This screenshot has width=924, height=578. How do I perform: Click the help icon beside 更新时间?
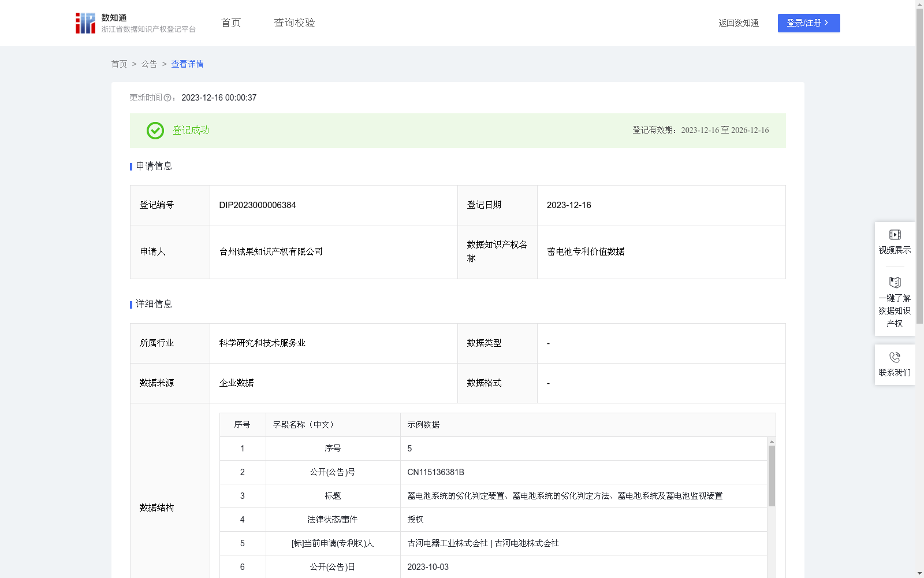[x=167, y=98]
